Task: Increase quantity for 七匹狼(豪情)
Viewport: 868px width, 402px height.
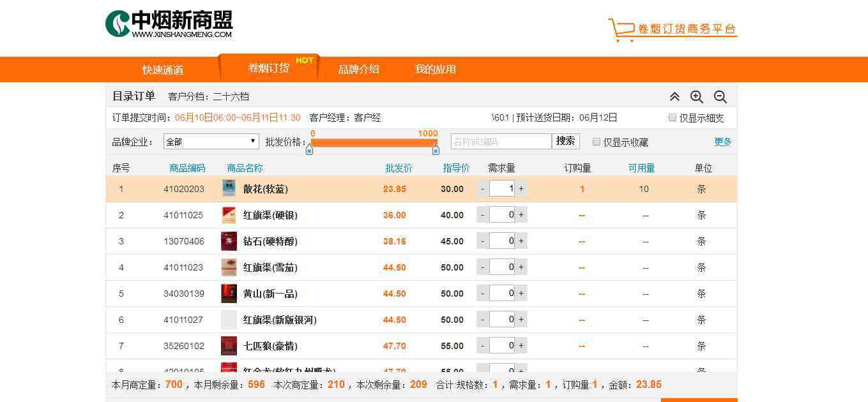Action: click(x=521, y=346)
